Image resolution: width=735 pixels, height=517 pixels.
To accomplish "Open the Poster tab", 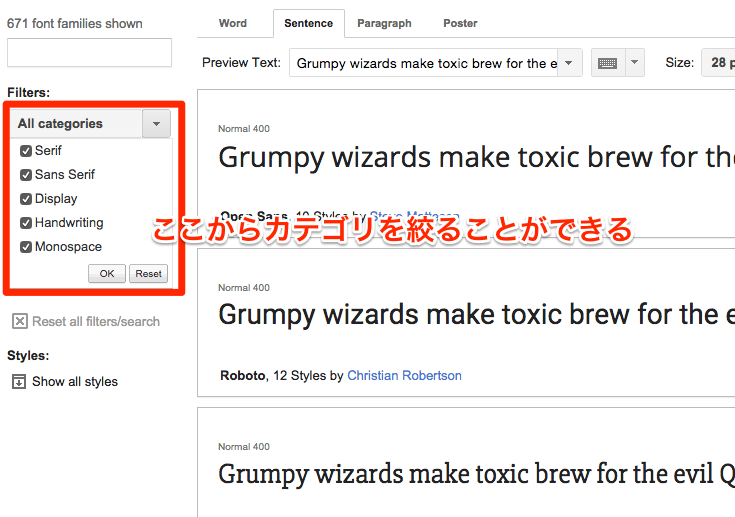I will pyautogui.click(x=460, y=23).
